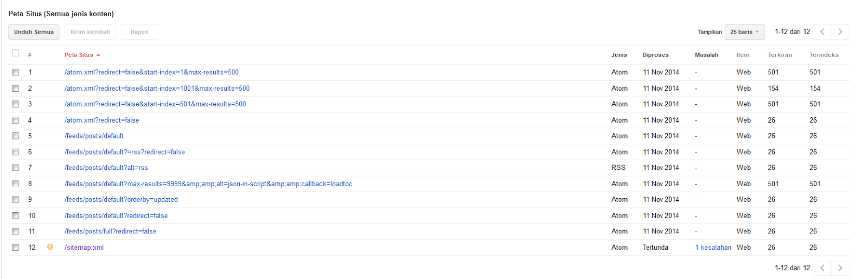Go to previous page using bottom arrow
Screen dimensions: 868x279
pos(822,268)
